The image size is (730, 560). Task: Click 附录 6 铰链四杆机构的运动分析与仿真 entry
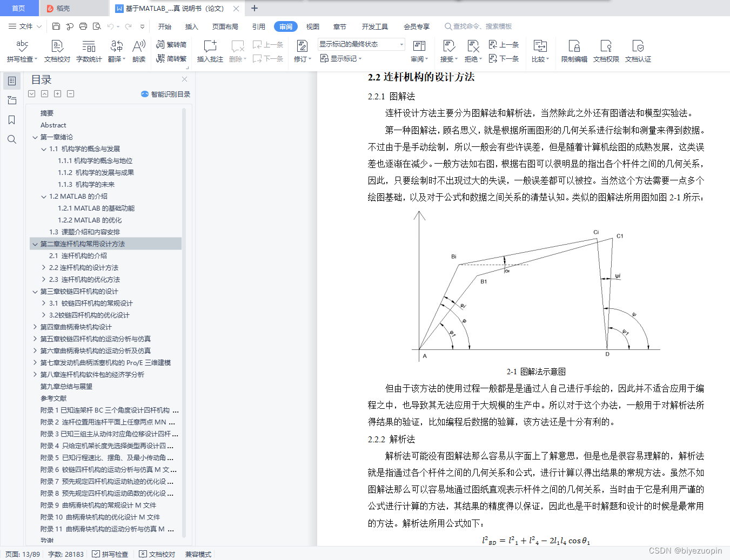coord(105,469)
